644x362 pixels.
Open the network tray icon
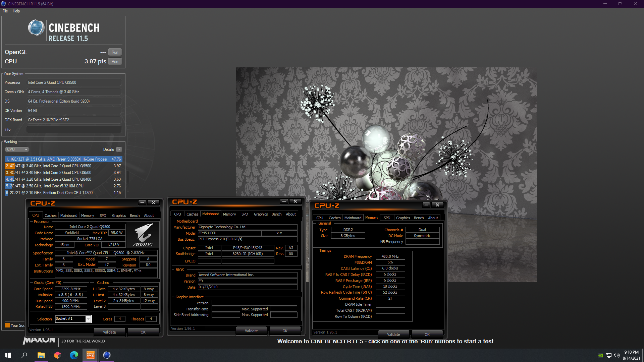609,355
